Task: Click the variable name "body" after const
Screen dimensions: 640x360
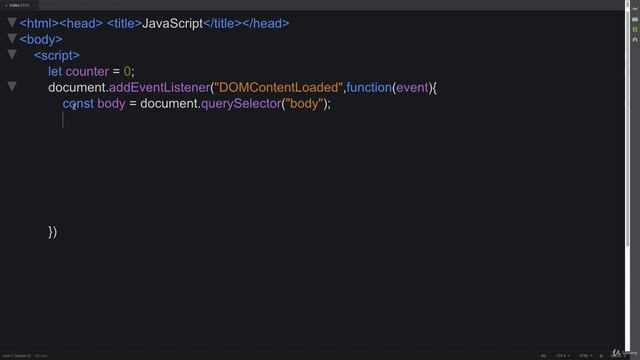Action: point(111,104)
